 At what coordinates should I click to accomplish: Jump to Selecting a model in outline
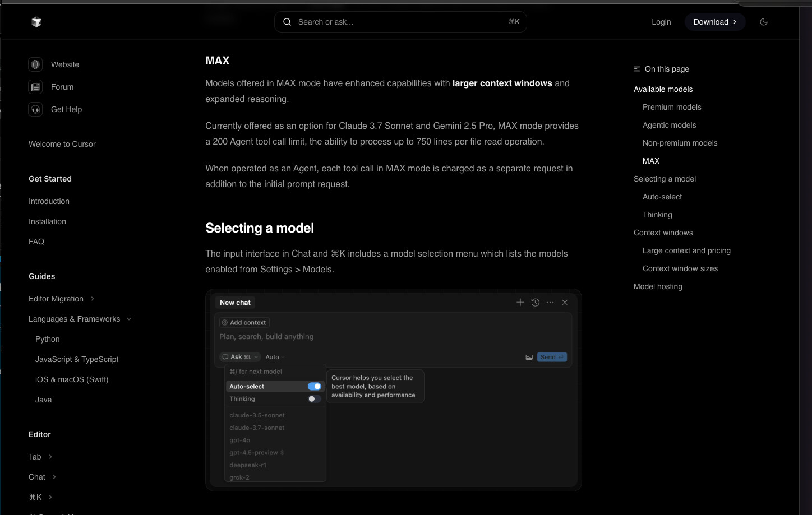(665, 179)
